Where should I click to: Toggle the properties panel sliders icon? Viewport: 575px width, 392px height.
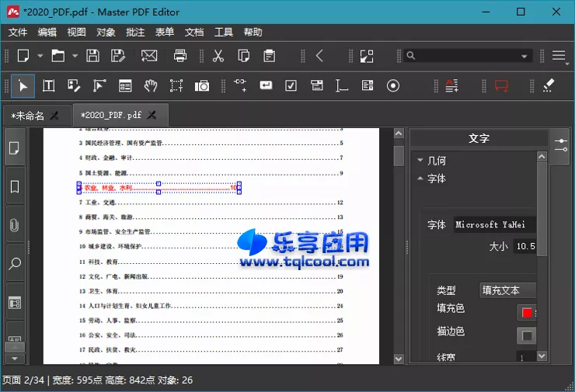tap(561, 145)
